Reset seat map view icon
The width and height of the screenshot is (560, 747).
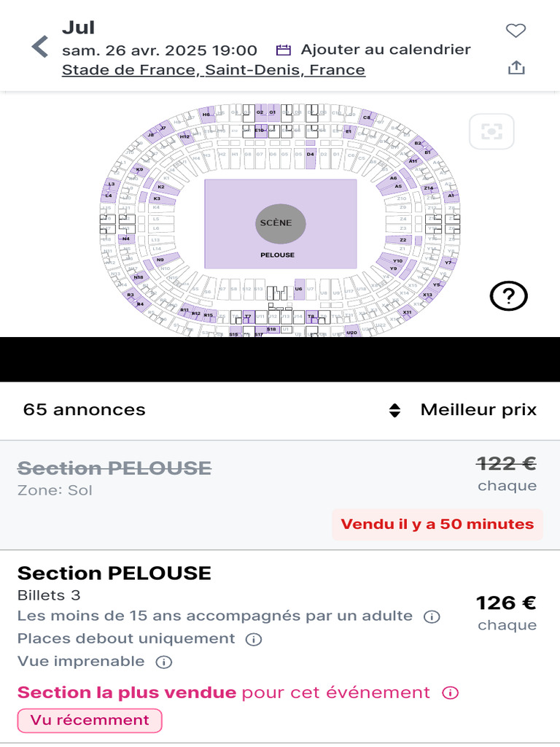[x=491, y=132]
